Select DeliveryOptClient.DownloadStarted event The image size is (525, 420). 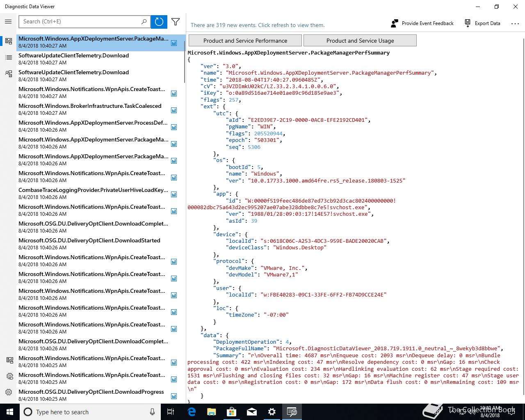pos(100,244)
